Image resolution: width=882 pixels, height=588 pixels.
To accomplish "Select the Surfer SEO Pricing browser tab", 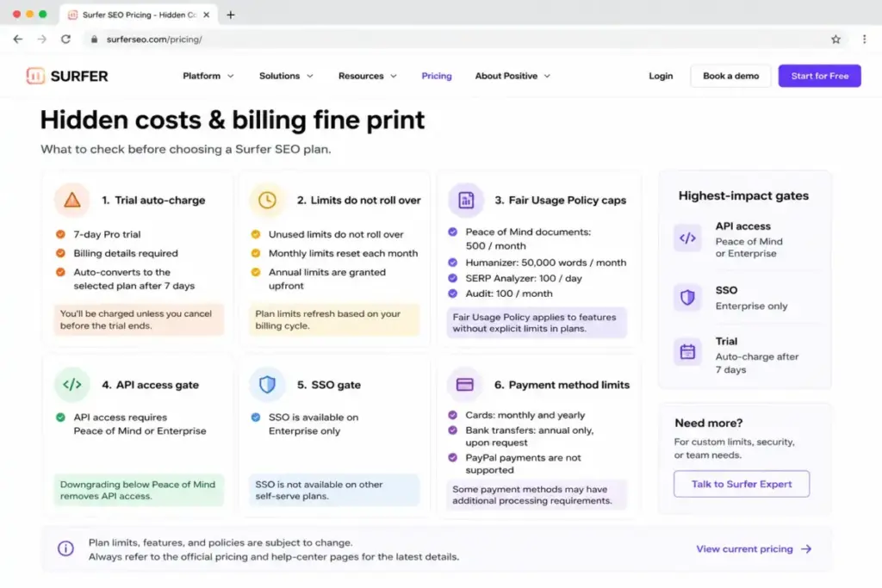I will (139, 15).
